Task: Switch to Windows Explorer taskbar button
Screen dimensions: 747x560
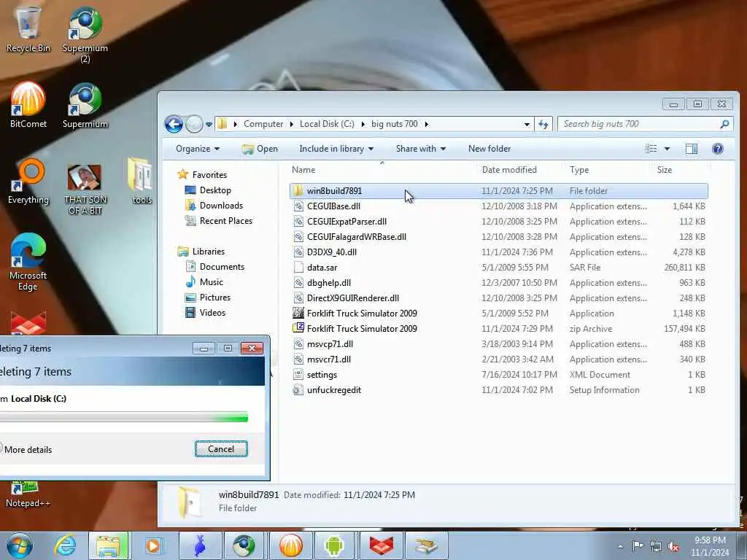Action: pos(108,545)
